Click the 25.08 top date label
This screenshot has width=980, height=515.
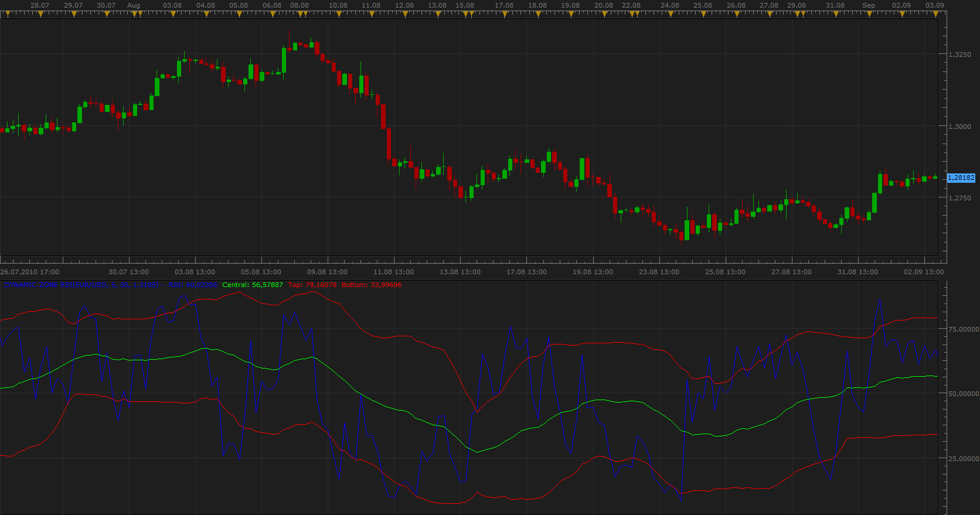[703, 5]
